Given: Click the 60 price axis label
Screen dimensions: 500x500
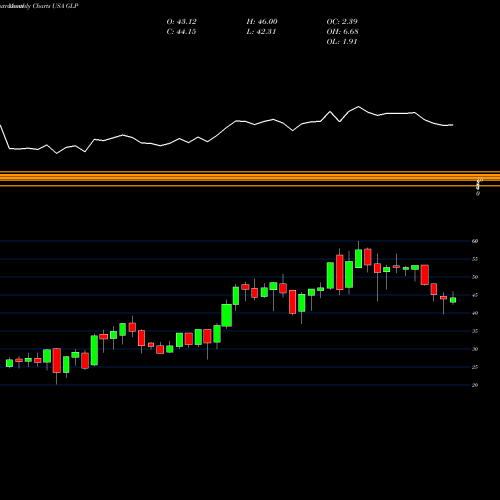Looking at the screenshot, I should (475, 241).
